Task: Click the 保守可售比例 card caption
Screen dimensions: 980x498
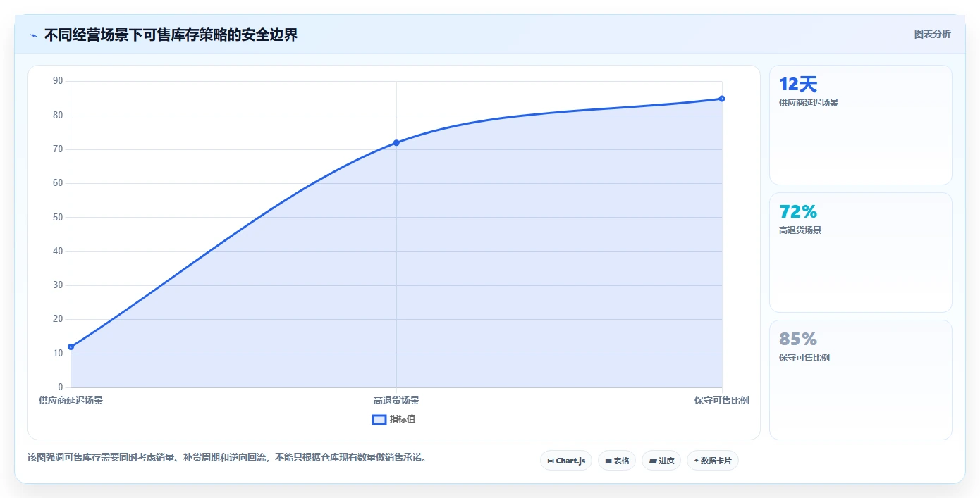Action: pos(804,358)
